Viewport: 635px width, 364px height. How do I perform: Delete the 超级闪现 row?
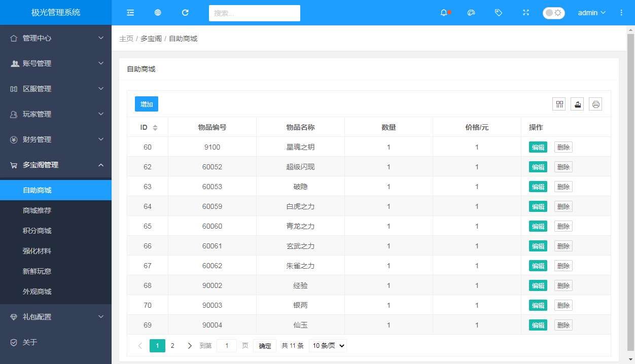(x=563, y=167)
